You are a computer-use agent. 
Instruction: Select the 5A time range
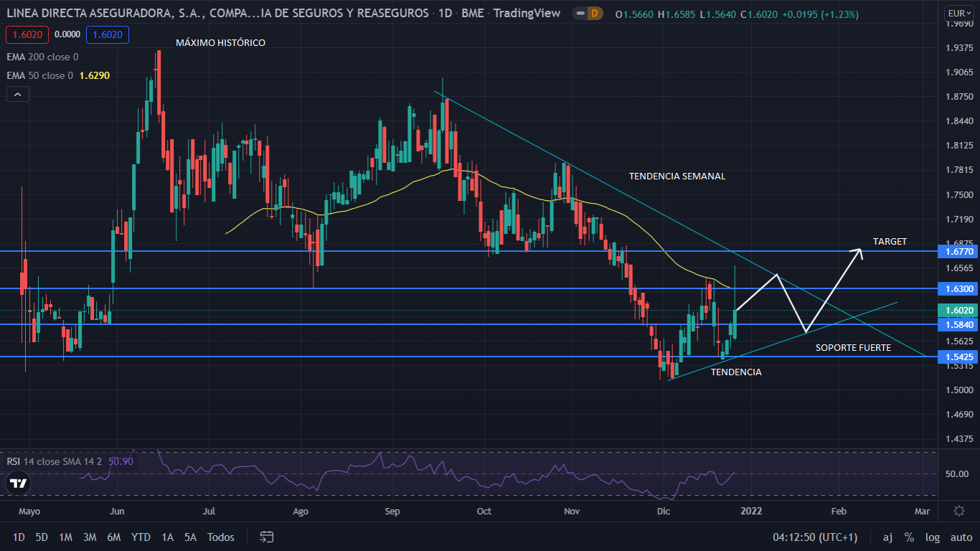click(x=190, y=537)
